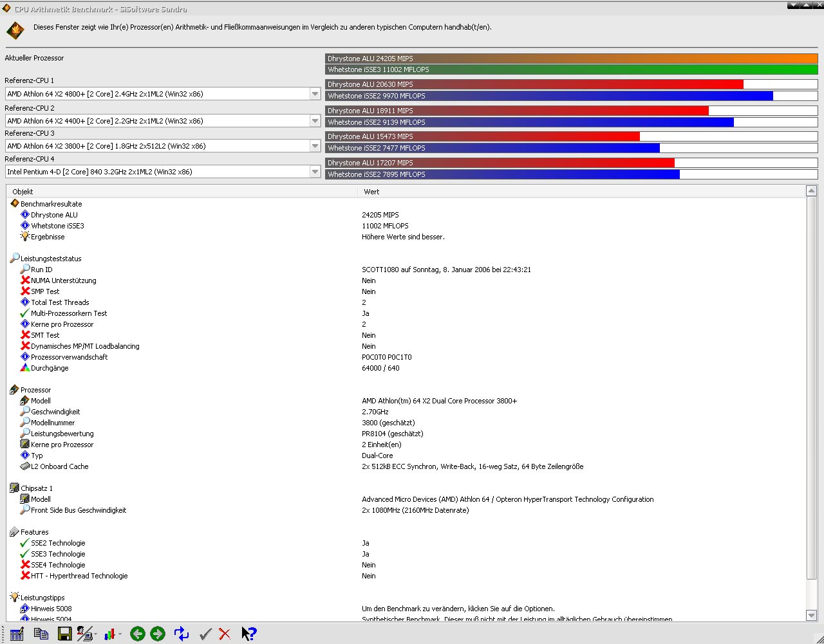Click the scrollbar down arrow in results list
Image resolution: width=824 pixels, height=644 pixels.
tap(811, 616)
